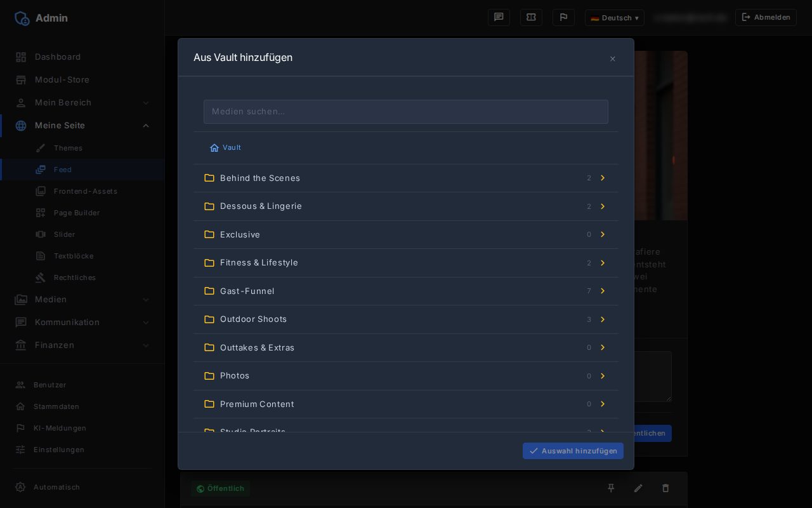This screenshot has height=508, width=812.
Task: Click the Page Builder widgets icon
Action: coord(41,213)
